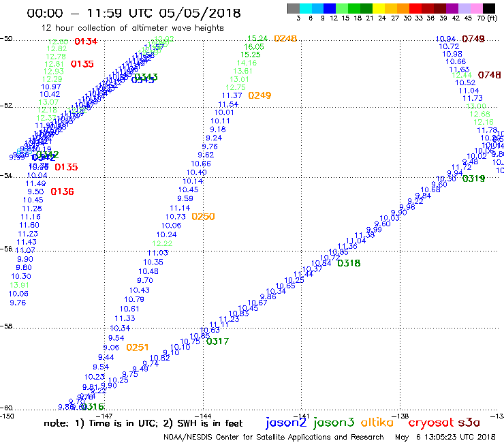
Task: Click the gray swatch in the color legend
Action: (x=294, y=8)
